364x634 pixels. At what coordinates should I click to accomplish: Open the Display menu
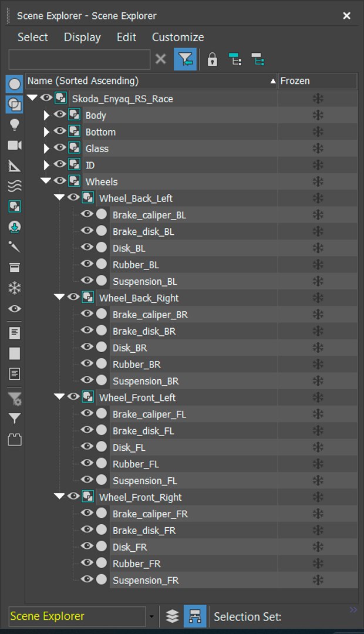83,37
